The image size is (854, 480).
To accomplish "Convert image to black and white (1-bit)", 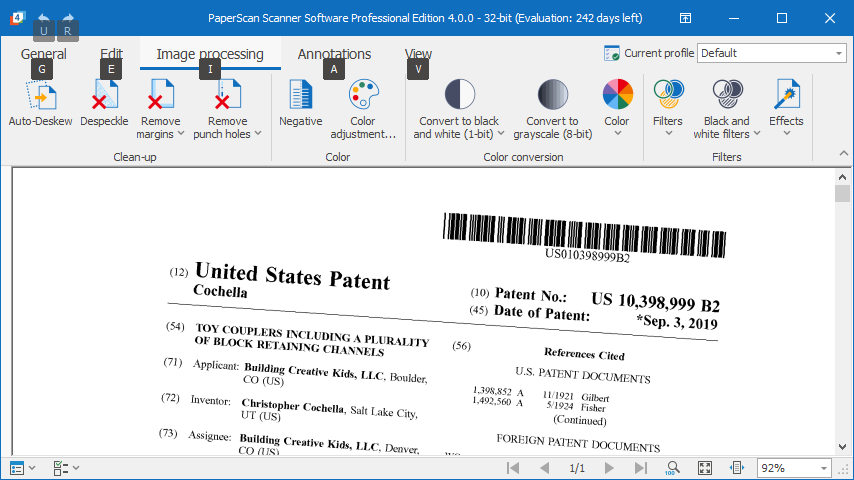I will pyautogui.click(x=459, y=109).
